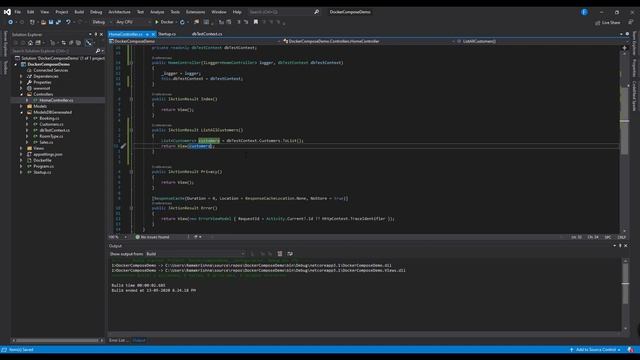Switch to the Error List tab
640x360 pixels.
[119, 340]
